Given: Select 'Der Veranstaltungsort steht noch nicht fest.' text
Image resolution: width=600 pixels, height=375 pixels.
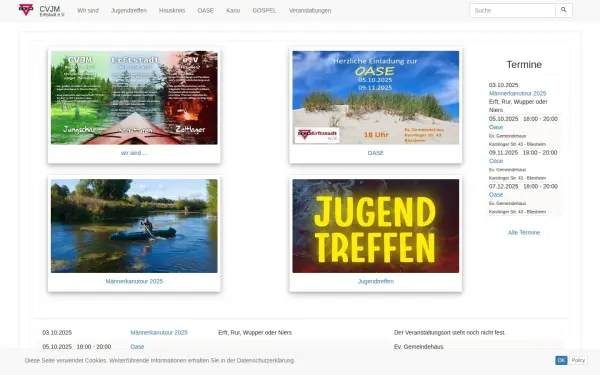Looking at the screenshot, I should 450,333.
